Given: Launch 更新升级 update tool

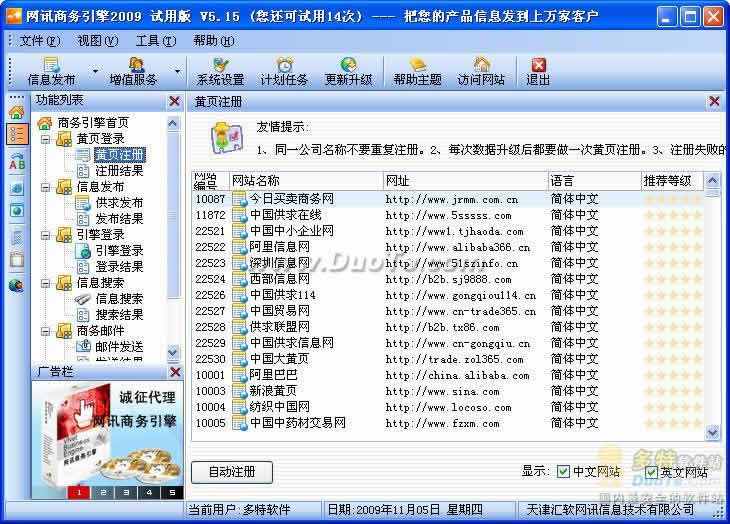Looking at the screenshot, I should click(348, 72).
